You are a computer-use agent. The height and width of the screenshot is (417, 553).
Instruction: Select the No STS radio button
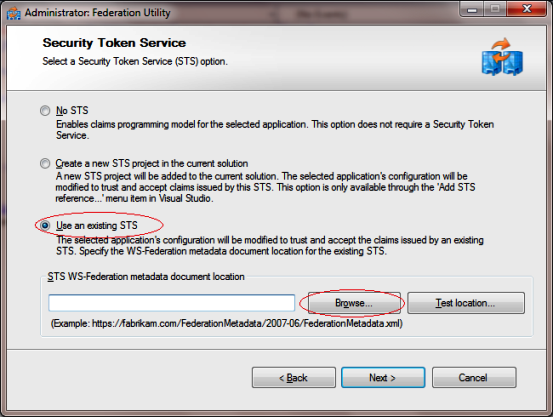(45, 111)
